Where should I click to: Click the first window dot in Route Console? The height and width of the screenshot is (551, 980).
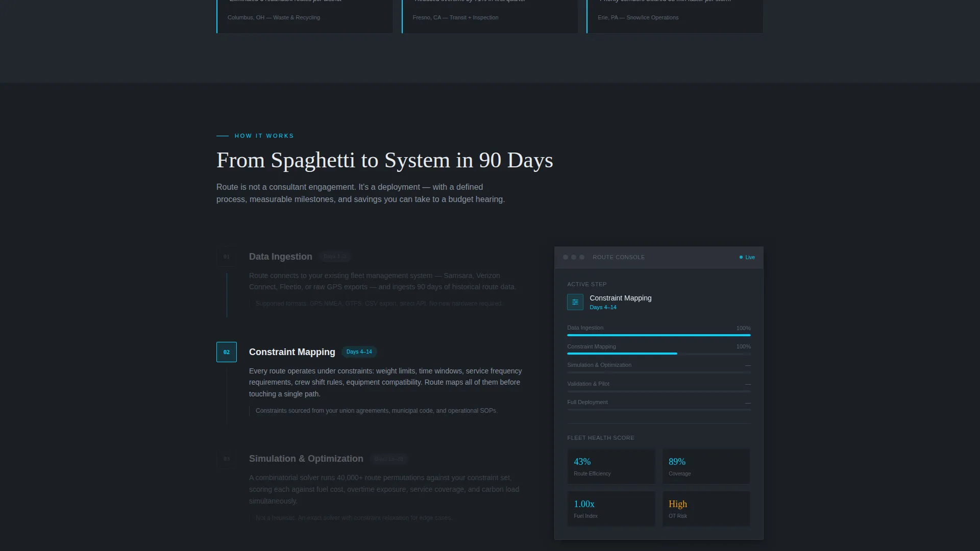pos(566,257)
